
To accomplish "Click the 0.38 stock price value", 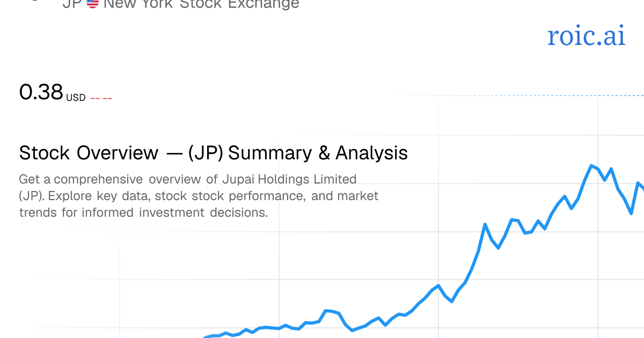I will [41, 92].
